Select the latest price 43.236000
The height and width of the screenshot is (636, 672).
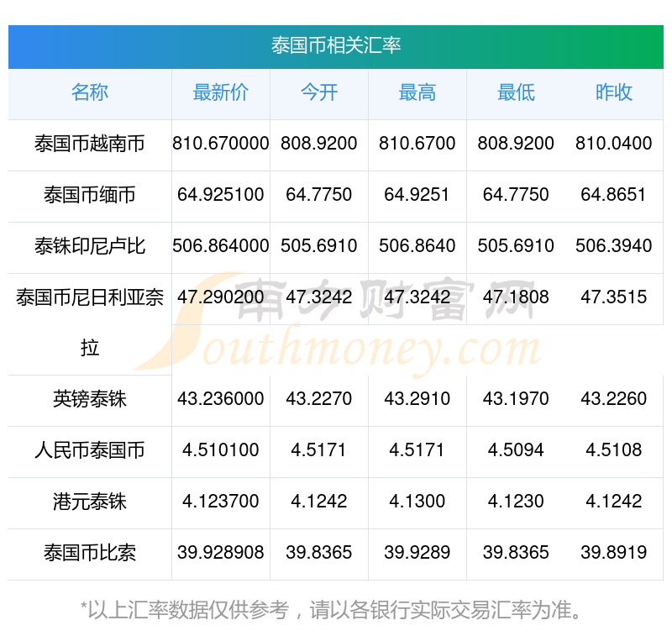pos(221,399)
